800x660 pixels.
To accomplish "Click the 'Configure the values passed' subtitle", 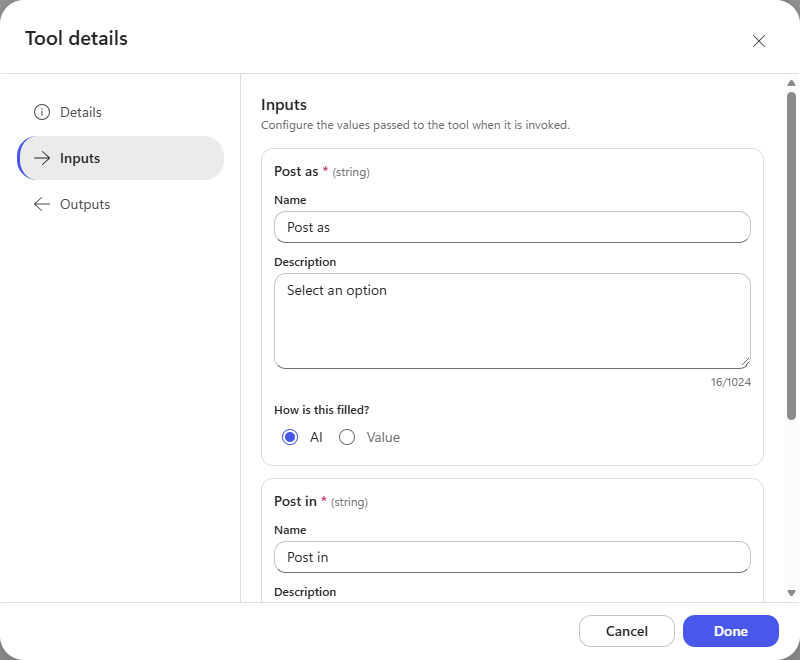I will 415,125.
